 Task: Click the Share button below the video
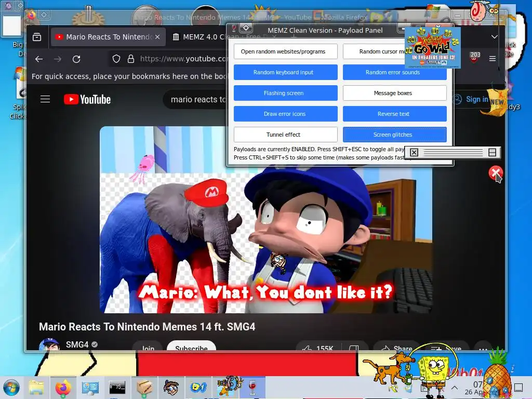point(397,346)
